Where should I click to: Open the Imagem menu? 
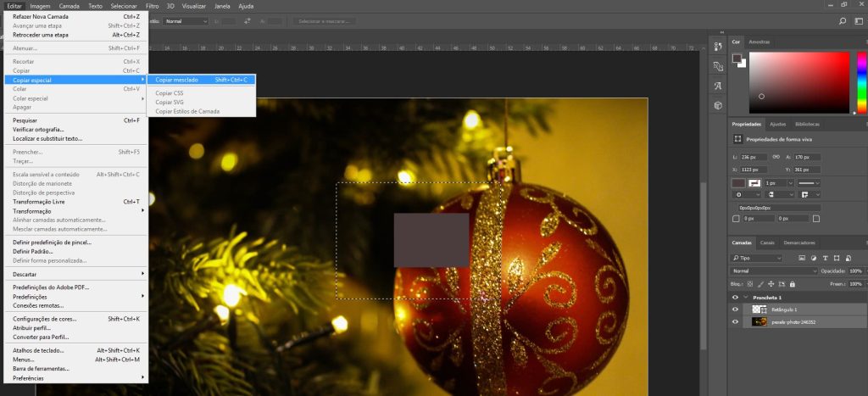(x=40, y=6)
